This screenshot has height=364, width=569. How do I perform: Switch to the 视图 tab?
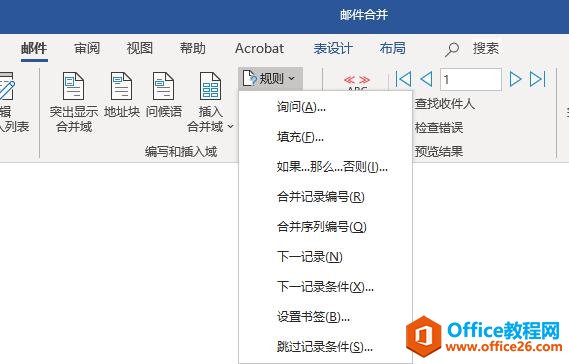point(139,48)
